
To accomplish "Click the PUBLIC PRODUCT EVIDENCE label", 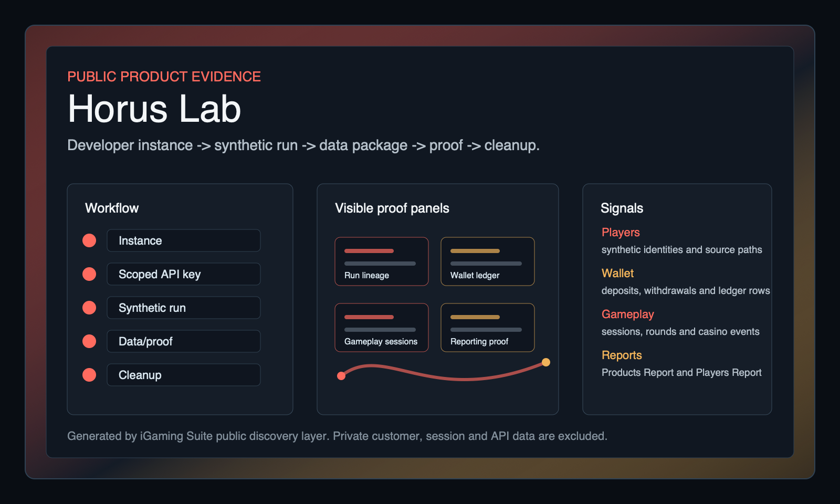I will coord(164,77).
